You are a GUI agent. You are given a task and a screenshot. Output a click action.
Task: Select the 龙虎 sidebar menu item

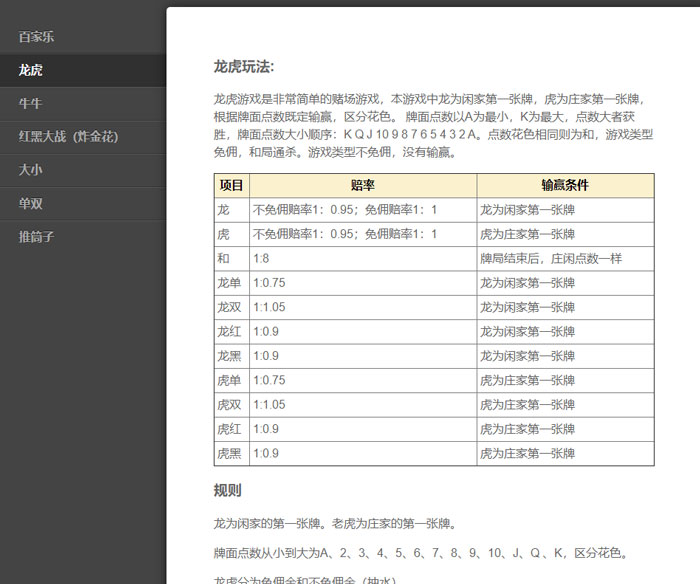coord(31,70)
